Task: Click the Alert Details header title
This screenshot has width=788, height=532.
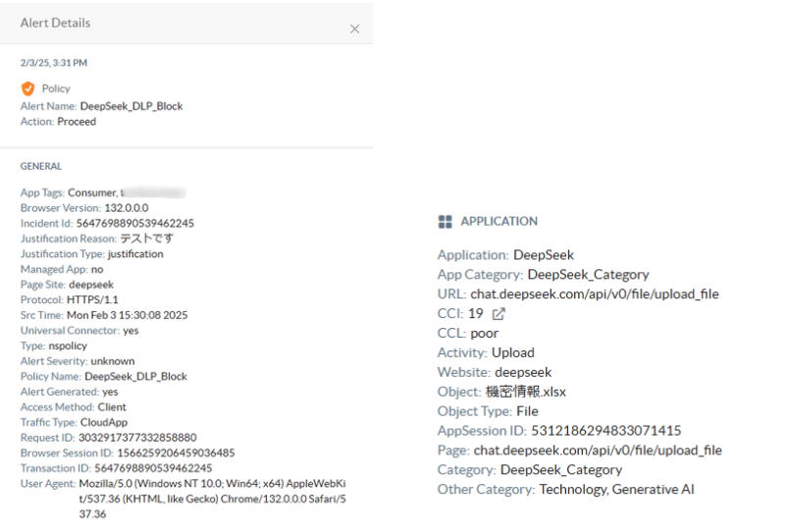Action: (56, 23)
